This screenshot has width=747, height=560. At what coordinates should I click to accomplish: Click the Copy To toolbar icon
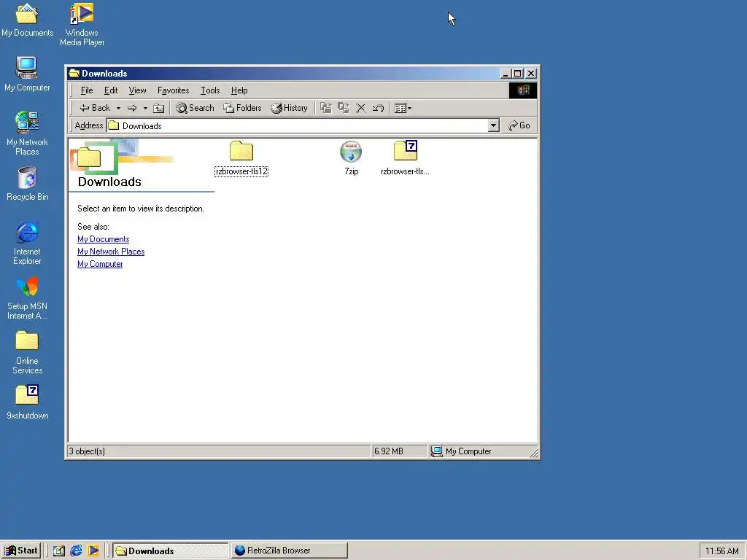pyautogui.click(x=344, y=108)
